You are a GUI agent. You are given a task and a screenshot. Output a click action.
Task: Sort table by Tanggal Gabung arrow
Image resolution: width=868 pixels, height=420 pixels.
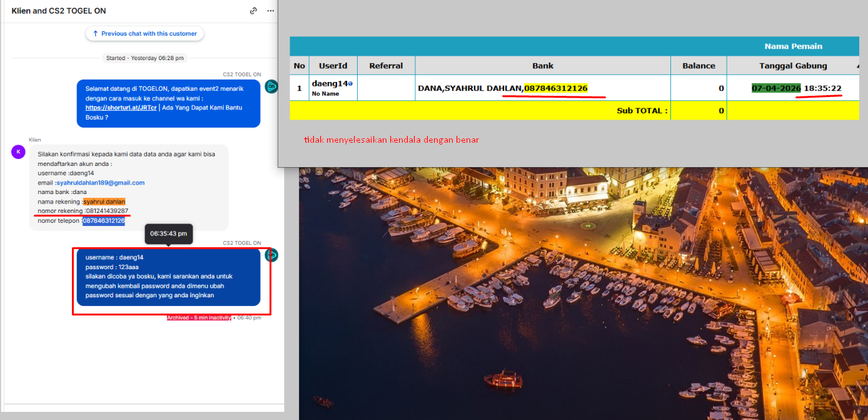pos(859,66)
